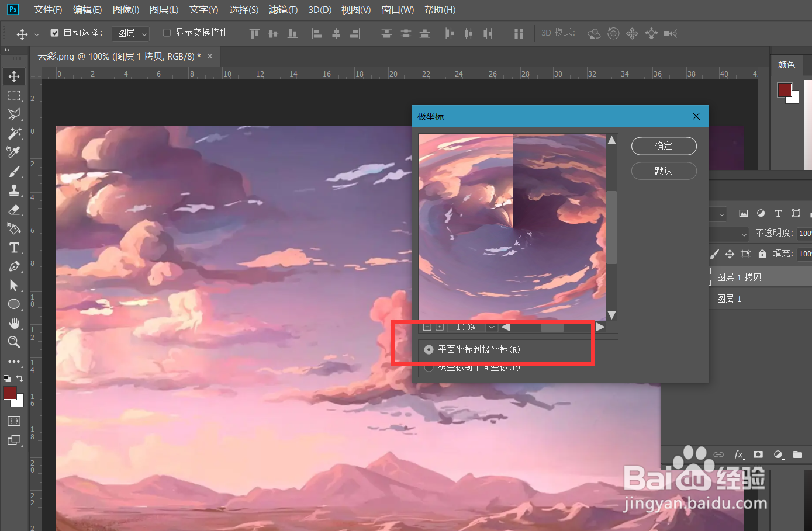Click the 3D video camera mode icon

(x=671, y=33)
